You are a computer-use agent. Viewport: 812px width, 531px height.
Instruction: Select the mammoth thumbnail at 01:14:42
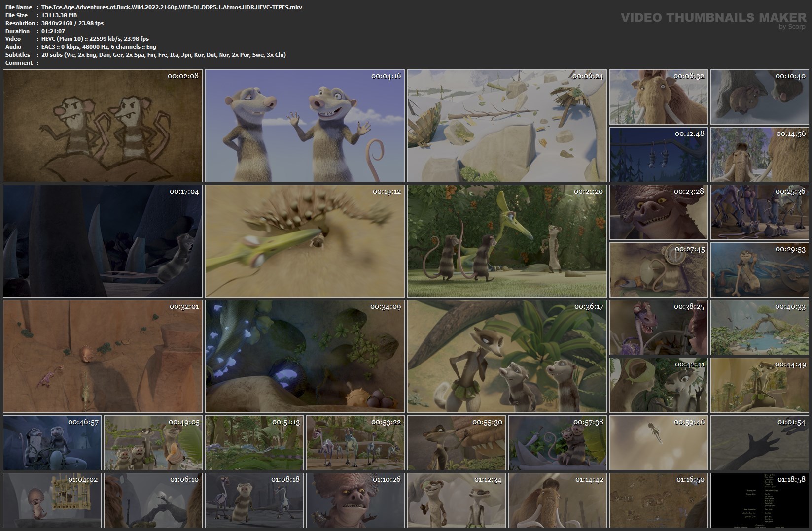558,500
